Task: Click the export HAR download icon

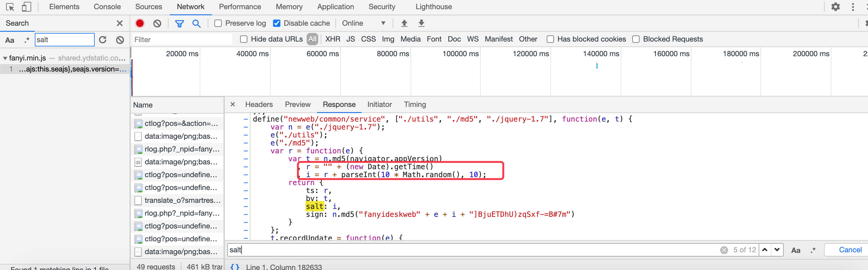Action: [x=421, y=23]
